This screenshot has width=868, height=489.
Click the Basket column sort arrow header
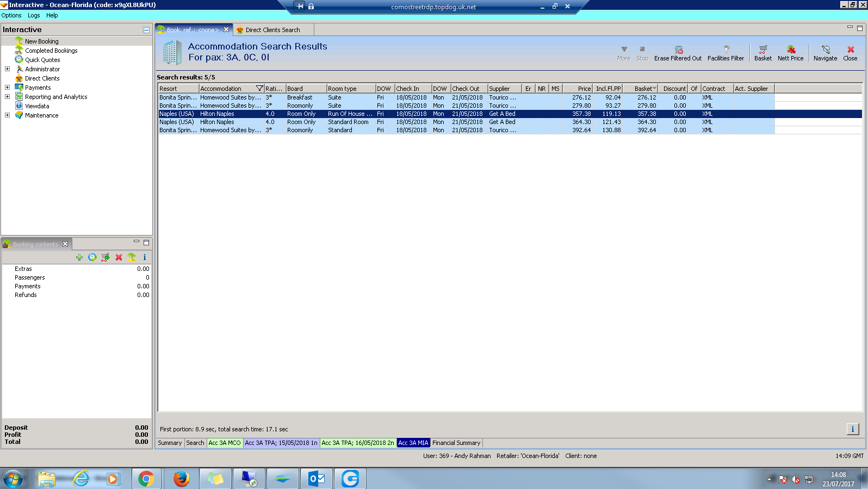640,89
